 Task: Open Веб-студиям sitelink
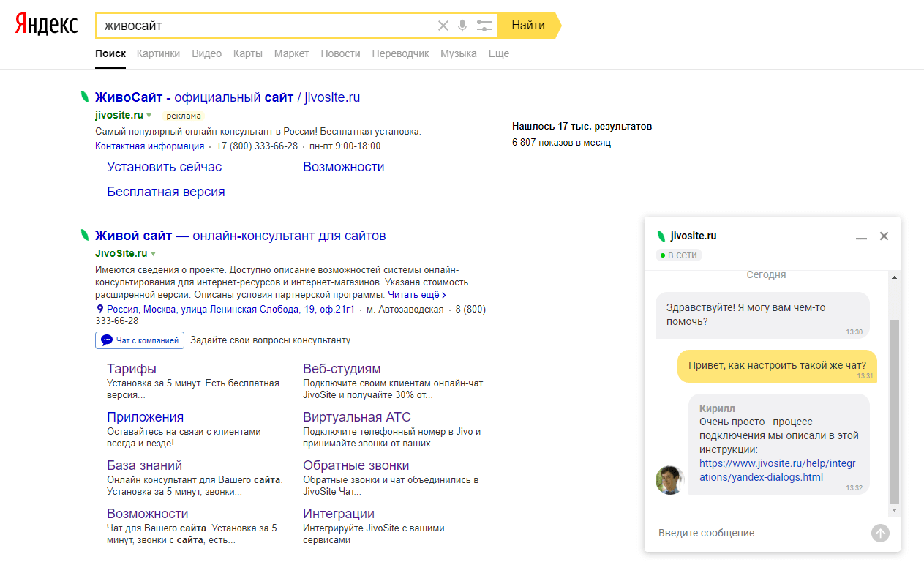[342, 369]
